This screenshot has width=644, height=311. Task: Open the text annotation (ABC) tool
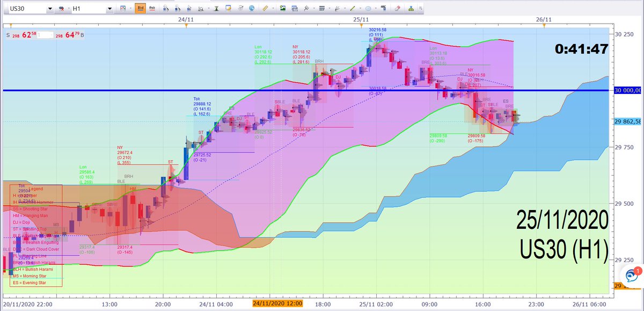[x=384, y=9]
